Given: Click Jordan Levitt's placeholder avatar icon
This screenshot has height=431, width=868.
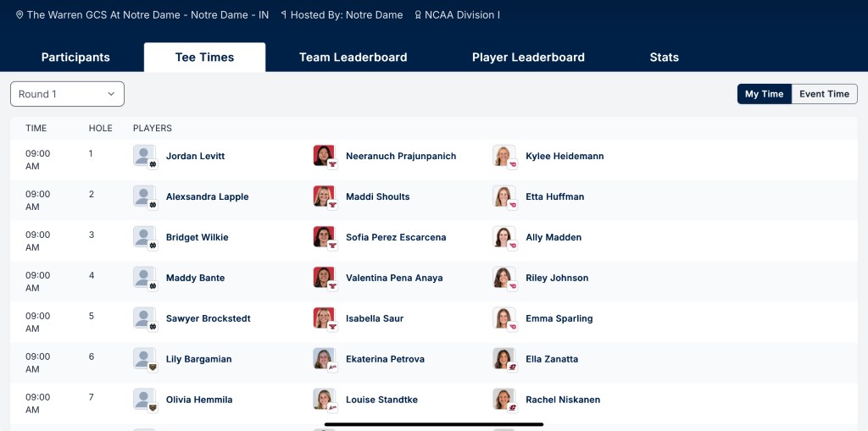Looking at the screenshot, I should [x=144, y=156].
